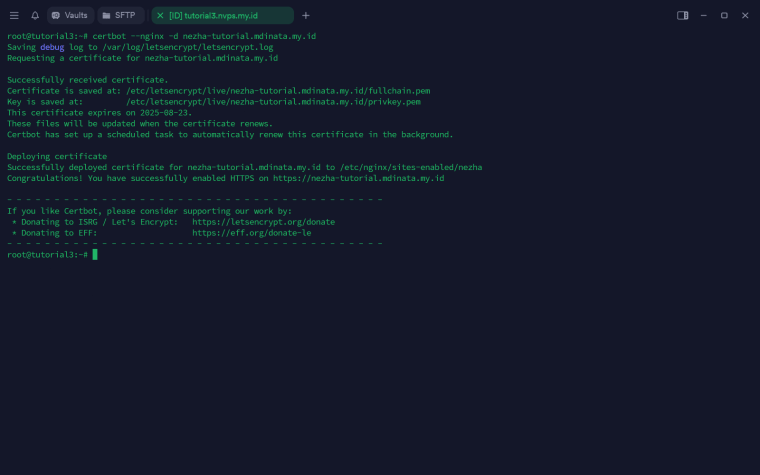This screenshot has width=760, height=475.
Task: Open the notifications bell
Action: click(x=35, y=16)
